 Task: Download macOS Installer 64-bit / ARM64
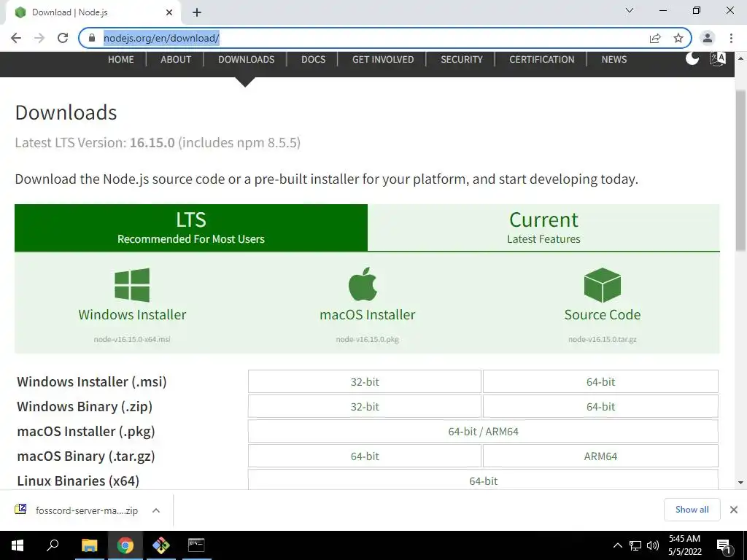483,431
